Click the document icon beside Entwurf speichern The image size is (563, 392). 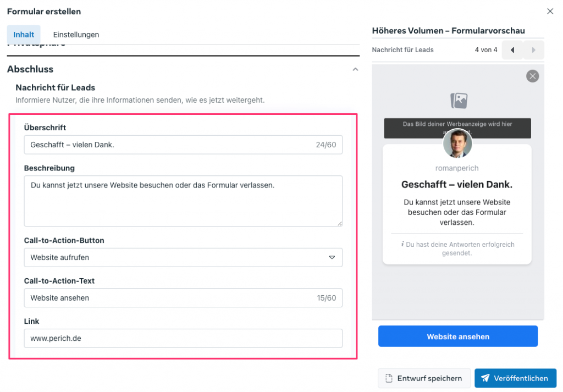[x=390, y=378]
